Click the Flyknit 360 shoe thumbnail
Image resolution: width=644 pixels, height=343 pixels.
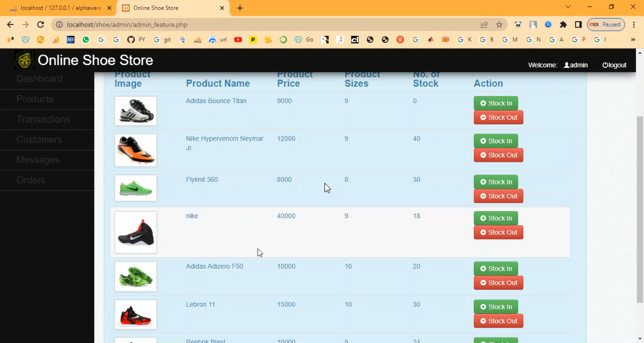click(x=136, y=188)
